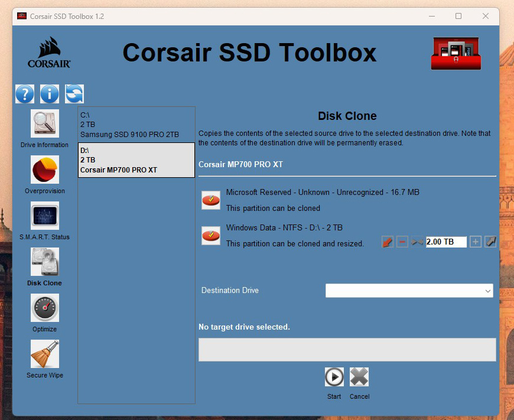Click the blue info icon
Screen dimensions: 514x420
50,94
